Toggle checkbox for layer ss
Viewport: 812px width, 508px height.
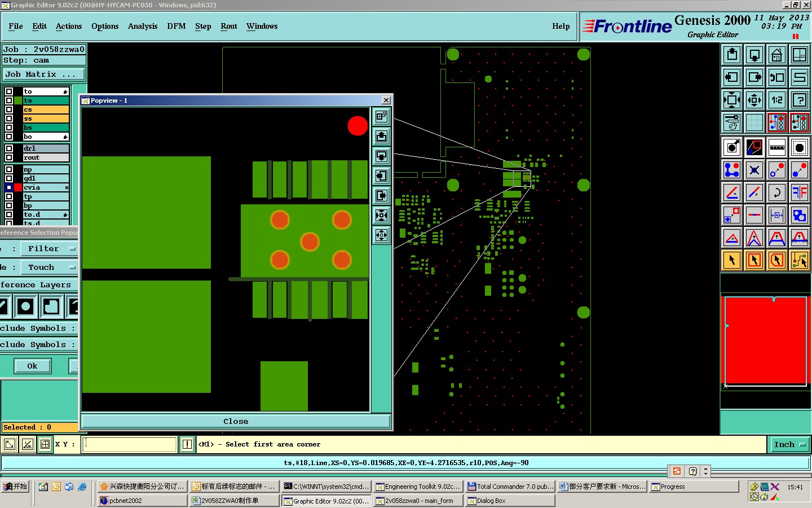[9, 119]
